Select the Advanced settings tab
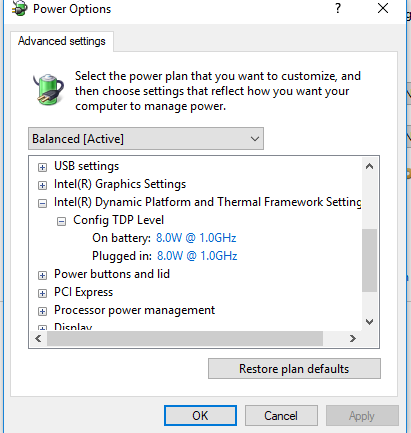 tap(62, 41)
